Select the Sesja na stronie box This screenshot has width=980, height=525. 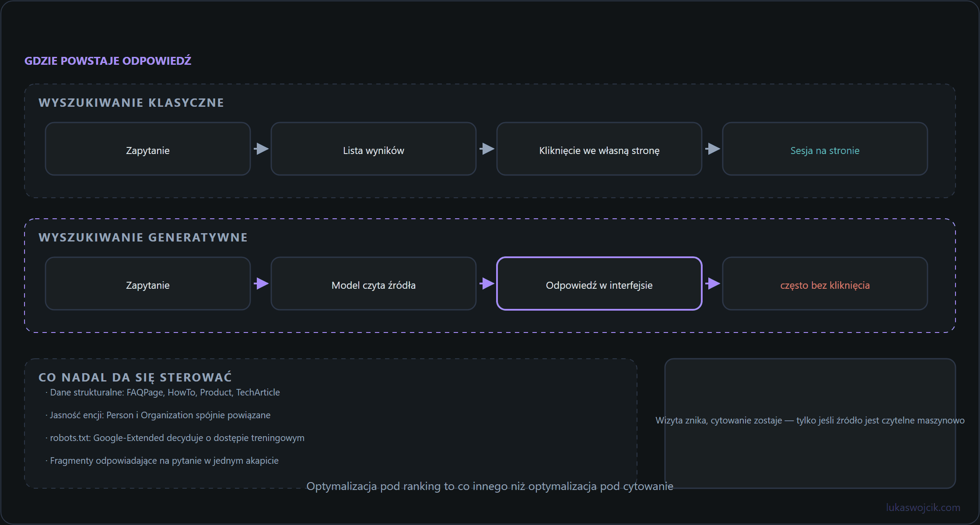point(825,149)
